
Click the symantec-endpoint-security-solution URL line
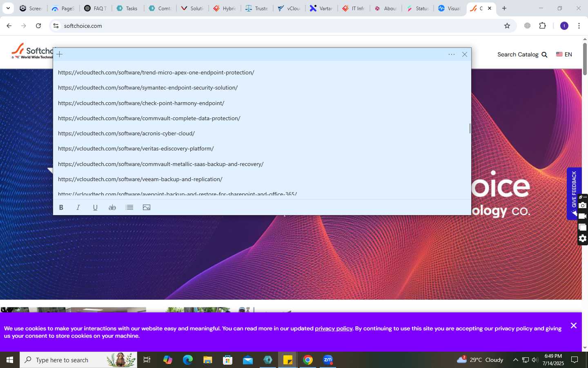pos(148,88)
